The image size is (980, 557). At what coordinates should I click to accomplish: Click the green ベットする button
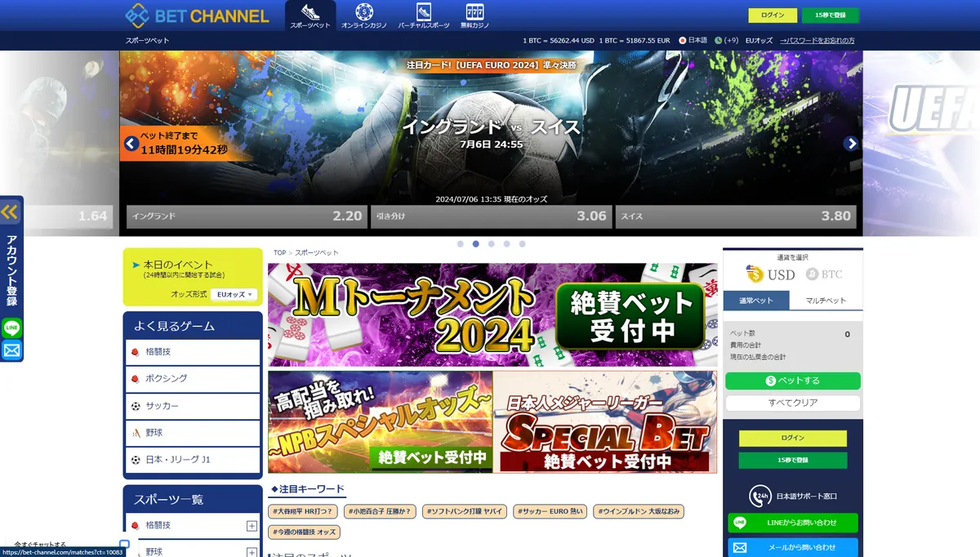click(792, 381)
